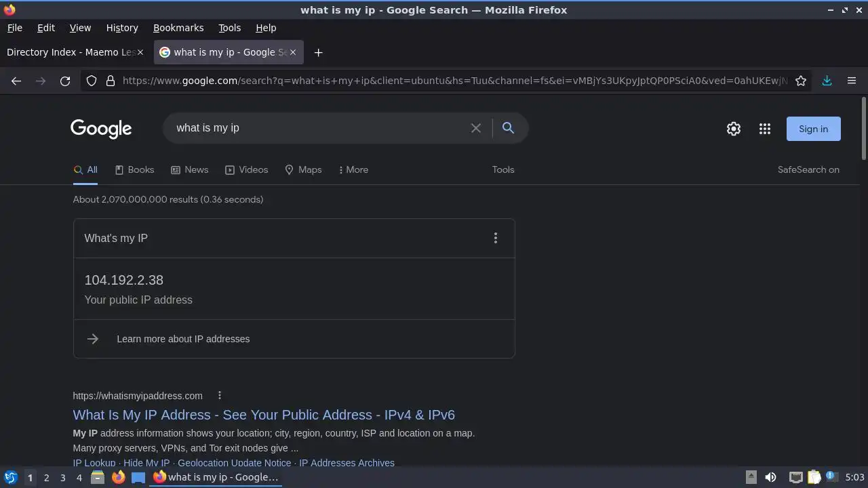The image size is (868, 488).
Task: Submit search with magnifier button
Action: tap(508, 128)
